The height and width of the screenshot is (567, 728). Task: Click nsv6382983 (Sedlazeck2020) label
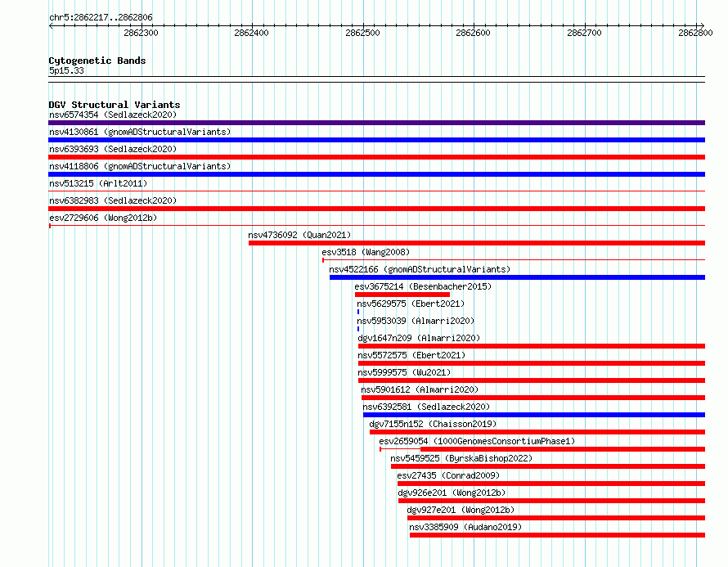(x=113, y=200)
